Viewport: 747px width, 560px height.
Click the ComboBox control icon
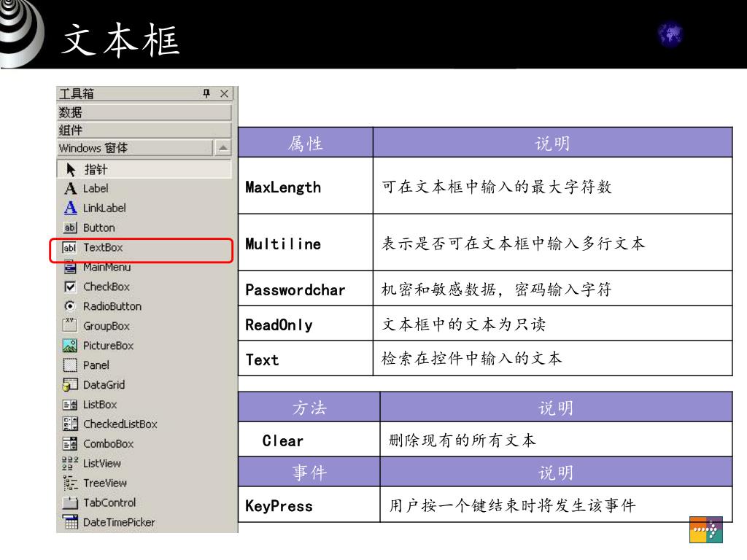tap(69, 444)
